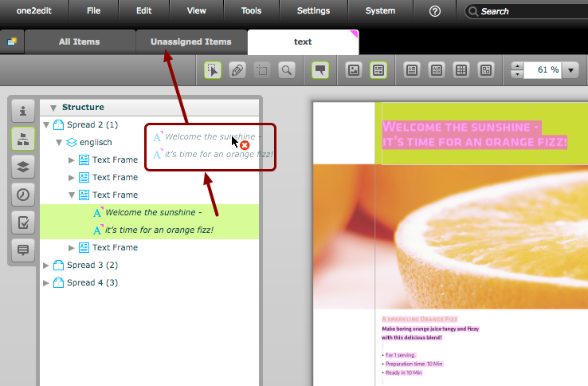Expand the Spread 4 (3) node

point(46,283)
